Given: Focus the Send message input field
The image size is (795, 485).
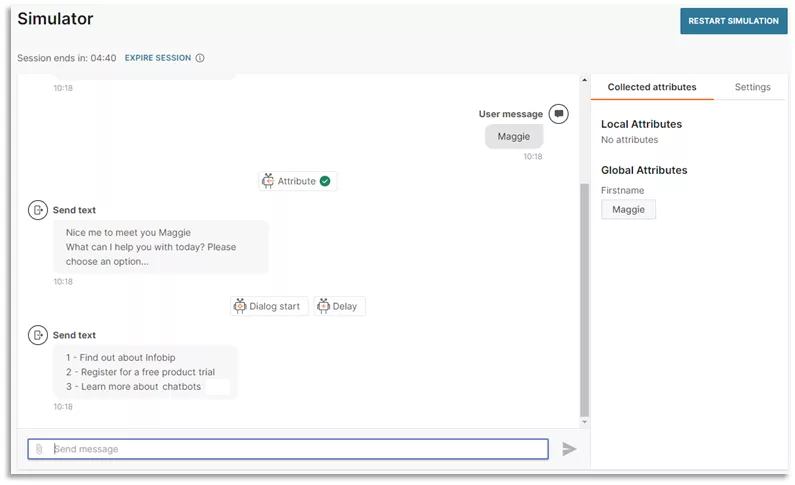Looking at the screenshot, I should point(288,449).
